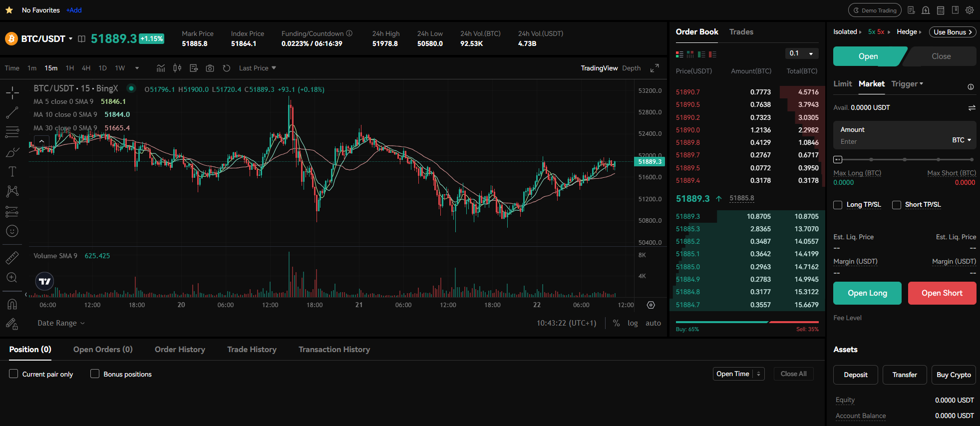Toggle auto scale on chart

click(653, 323)
